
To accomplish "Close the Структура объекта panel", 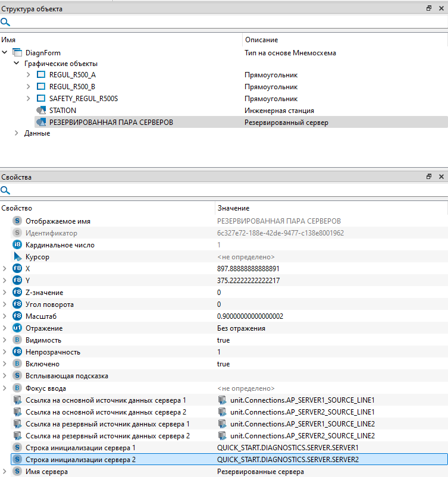I will pyautogui.click(x=441, y=9).
